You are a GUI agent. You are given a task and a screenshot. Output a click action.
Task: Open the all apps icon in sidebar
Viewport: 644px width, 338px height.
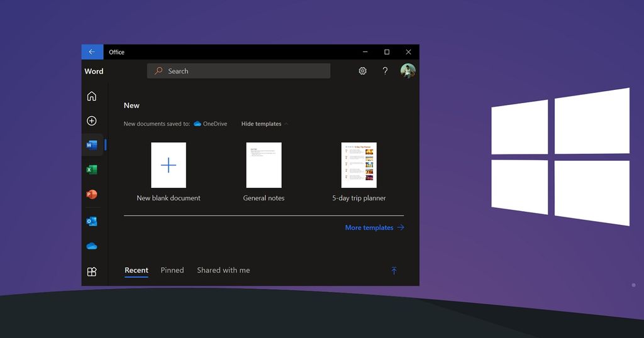(x=92, y=272)
